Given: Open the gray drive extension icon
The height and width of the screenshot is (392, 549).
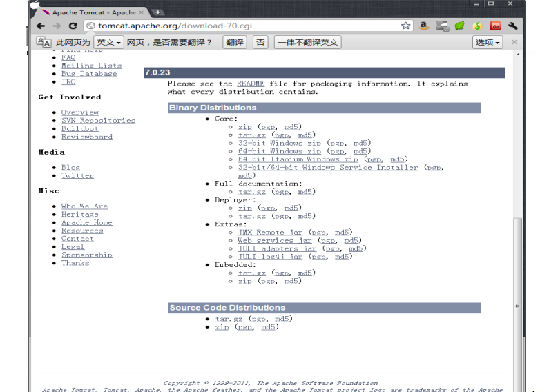Looking at the screenshot, I should pos(442,26).
